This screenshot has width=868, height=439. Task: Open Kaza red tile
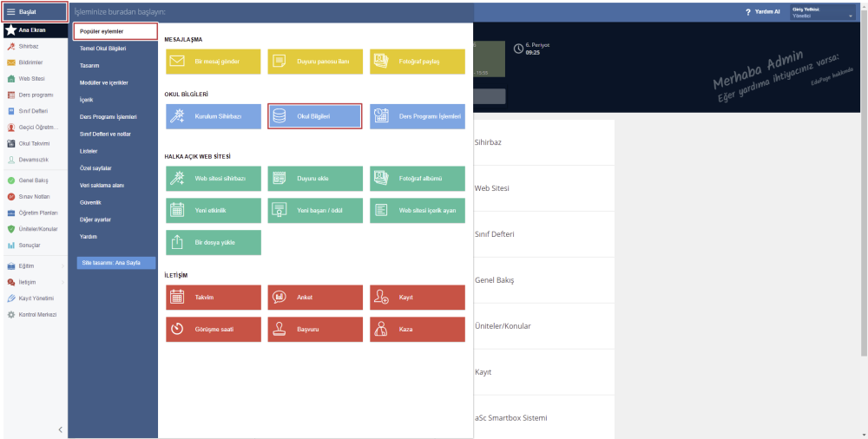418,330
